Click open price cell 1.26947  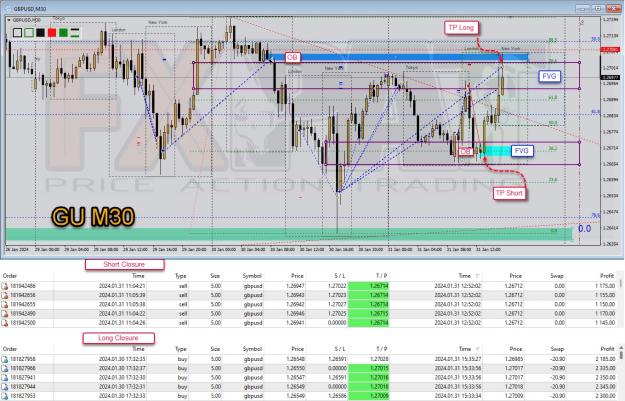click(x=295, y=286)
